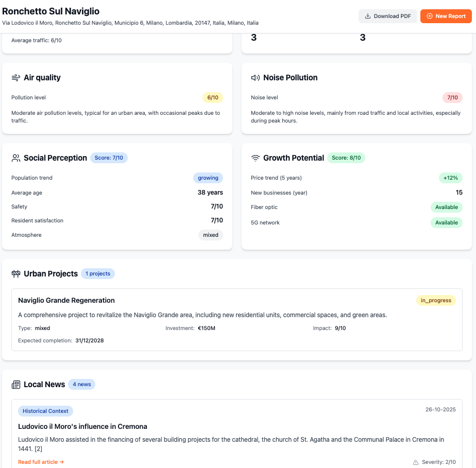Open the Read full article link
This screenshot has height=468, width=476.
click(41, 462)
